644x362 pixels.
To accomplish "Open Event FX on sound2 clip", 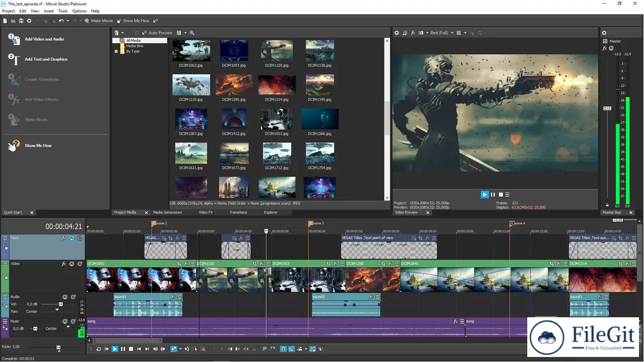I will pos(371,297).
